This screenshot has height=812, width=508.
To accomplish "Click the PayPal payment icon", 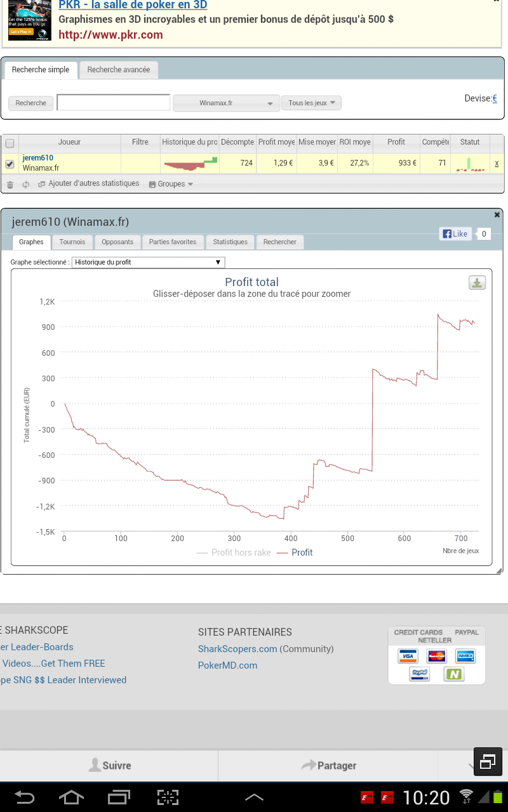I will (419, 674).
